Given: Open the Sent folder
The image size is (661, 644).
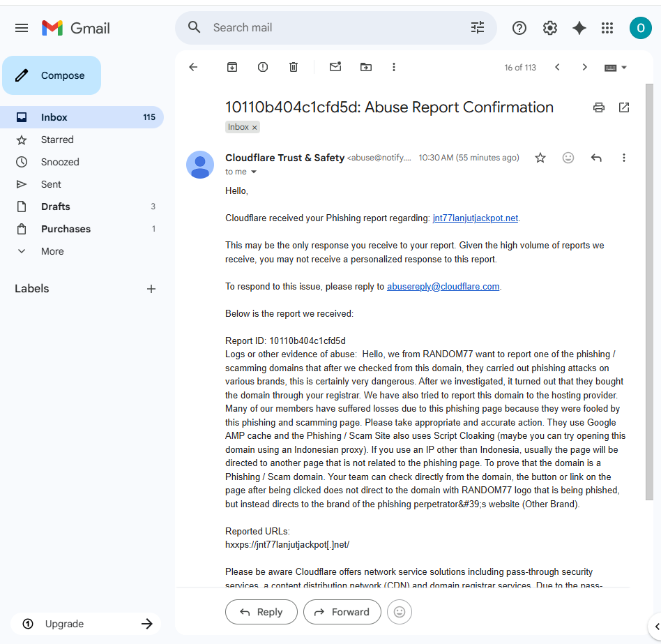Looking at the screenshot, I should pyautogui.click(x=82, y=184).
